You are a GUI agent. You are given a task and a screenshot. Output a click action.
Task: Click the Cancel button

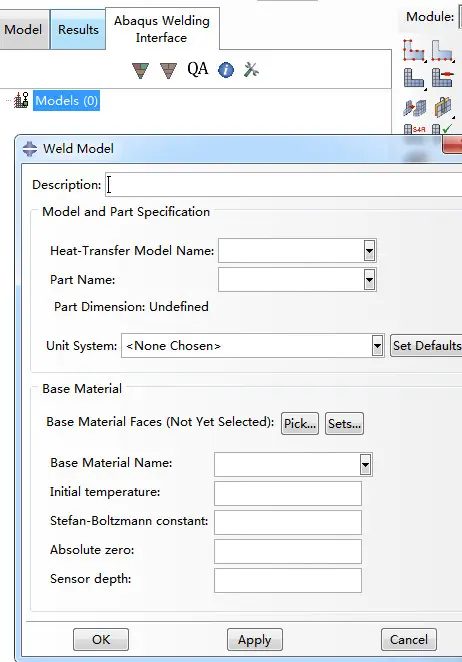tap(408, 640)
